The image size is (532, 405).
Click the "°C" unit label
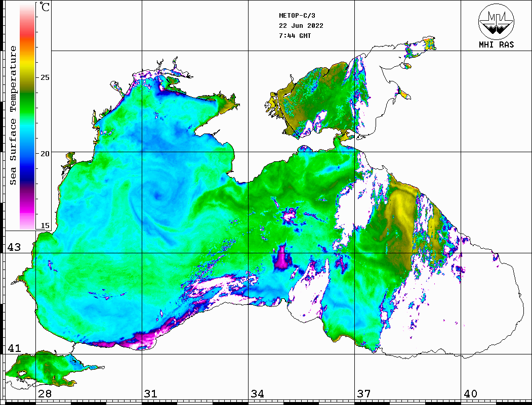45,7
